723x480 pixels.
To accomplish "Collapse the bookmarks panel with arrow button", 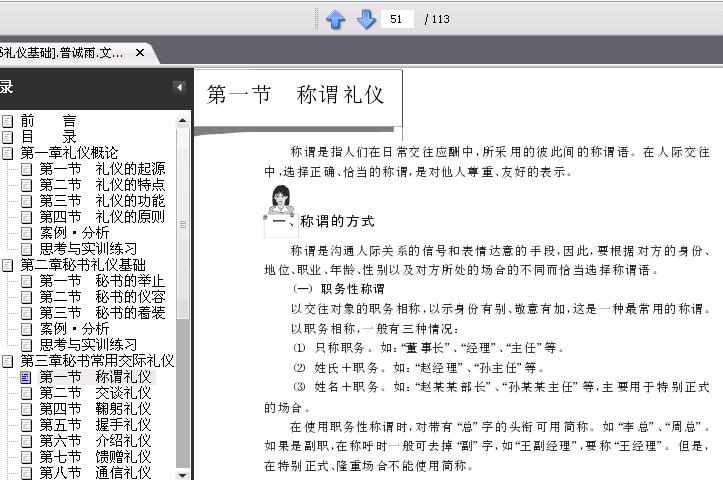I will point(179,87).
